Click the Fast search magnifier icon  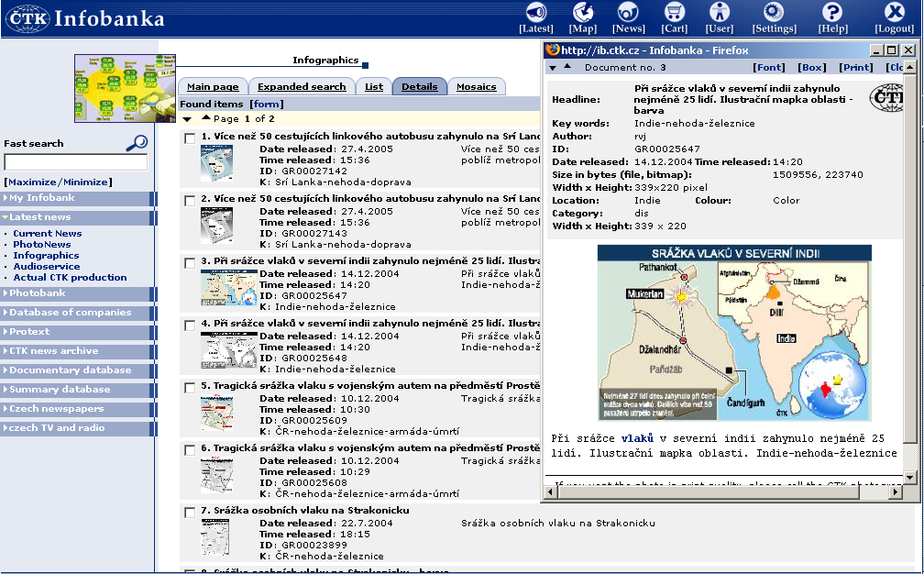137,142
